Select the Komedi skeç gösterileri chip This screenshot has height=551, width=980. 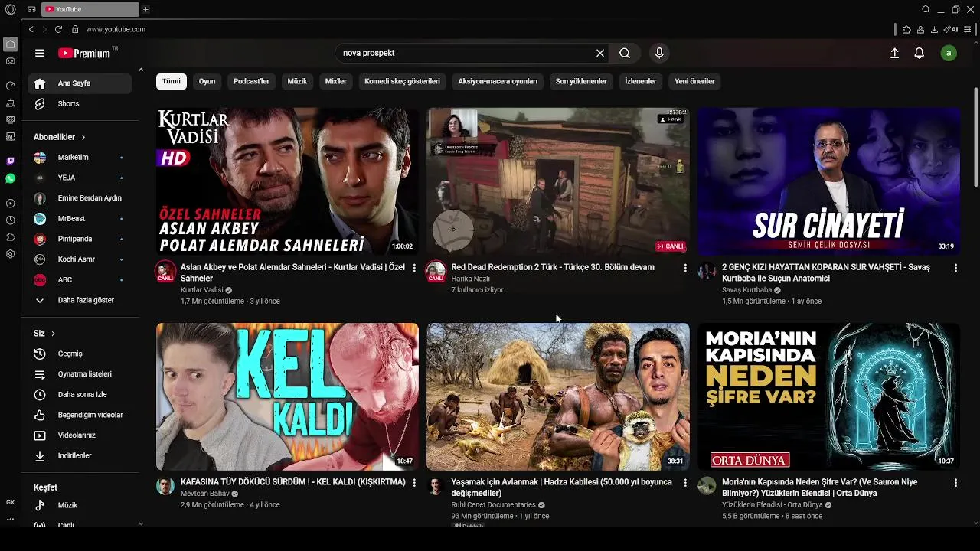point(402,81)
